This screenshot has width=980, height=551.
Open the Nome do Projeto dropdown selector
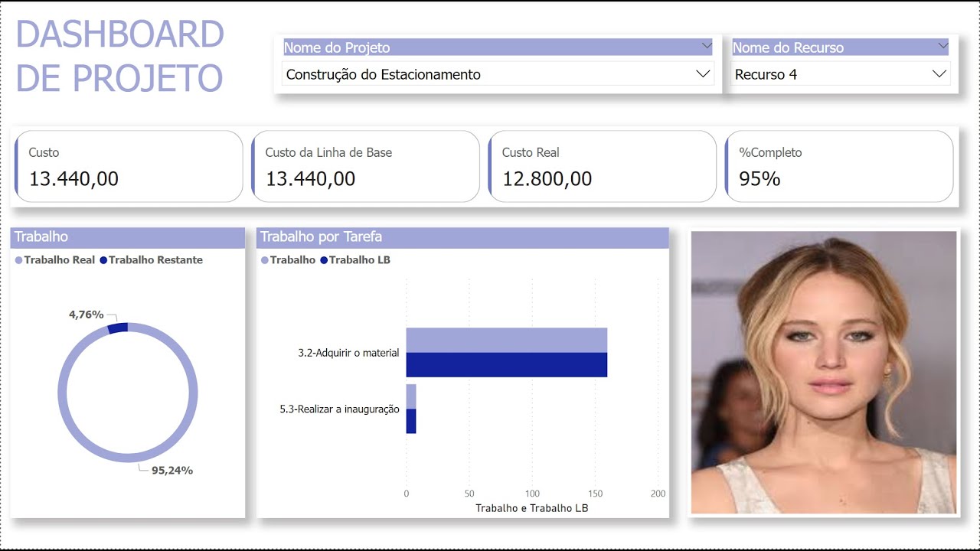coord(498,74)
